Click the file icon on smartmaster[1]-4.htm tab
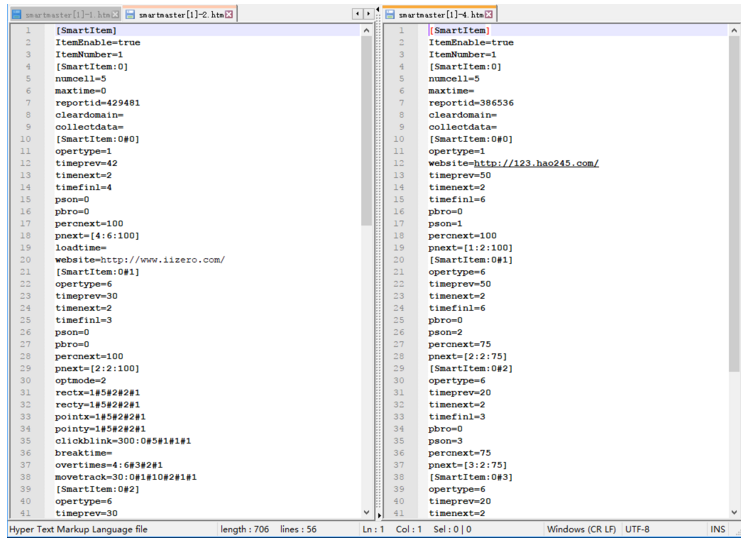The image size is (741, 546). click(389, 15)
